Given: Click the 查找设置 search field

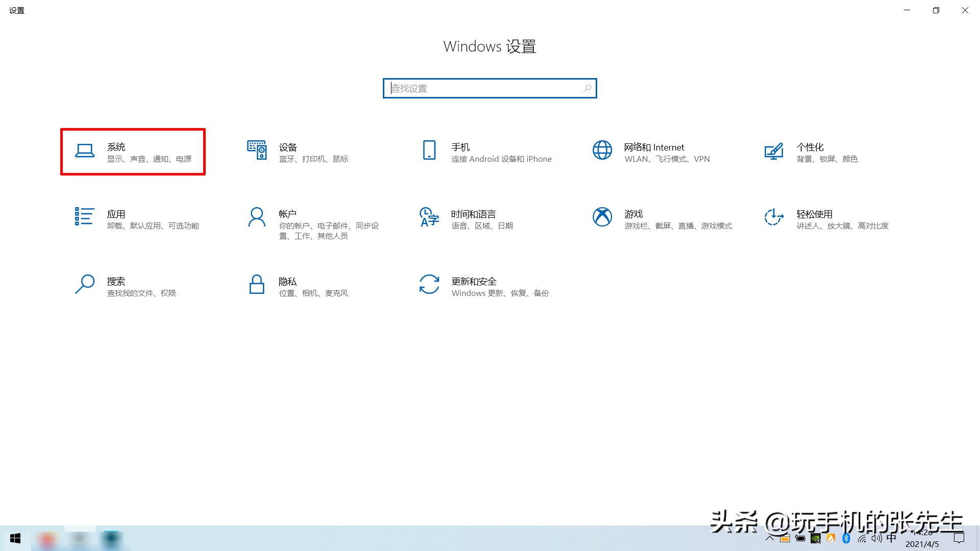Looking at the screenshot, I should coord(490,88).
